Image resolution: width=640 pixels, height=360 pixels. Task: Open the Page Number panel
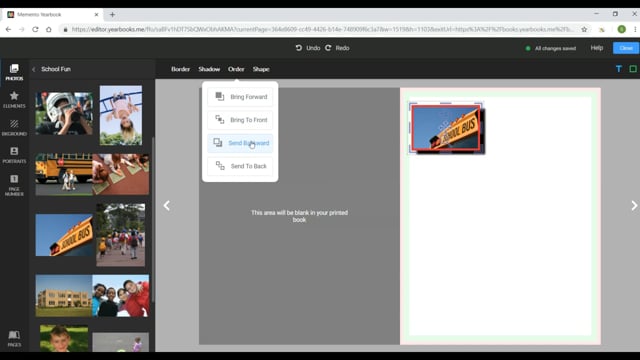tap(14, 185)
